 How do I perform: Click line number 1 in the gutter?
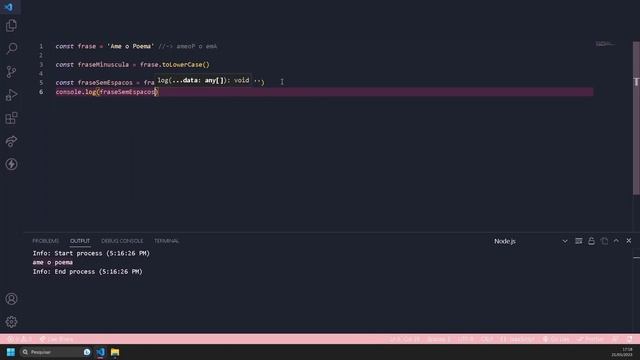point(41,46)
